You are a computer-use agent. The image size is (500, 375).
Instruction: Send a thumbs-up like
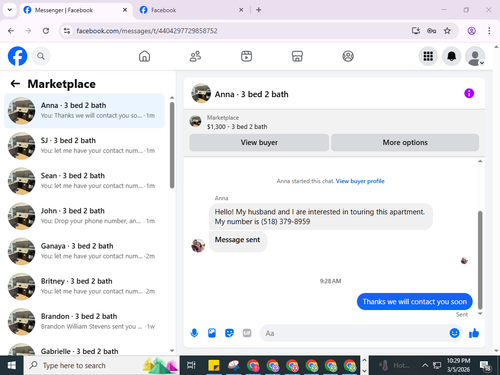click(x=474, y=333)
